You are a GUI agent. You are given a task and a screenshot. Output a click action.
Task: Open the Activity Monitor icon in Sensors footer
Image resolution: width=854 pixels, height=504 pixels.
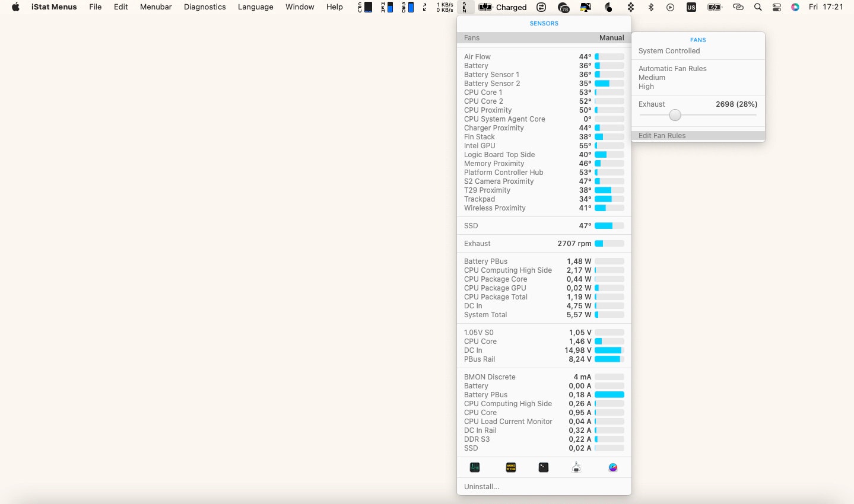[475, 467]
